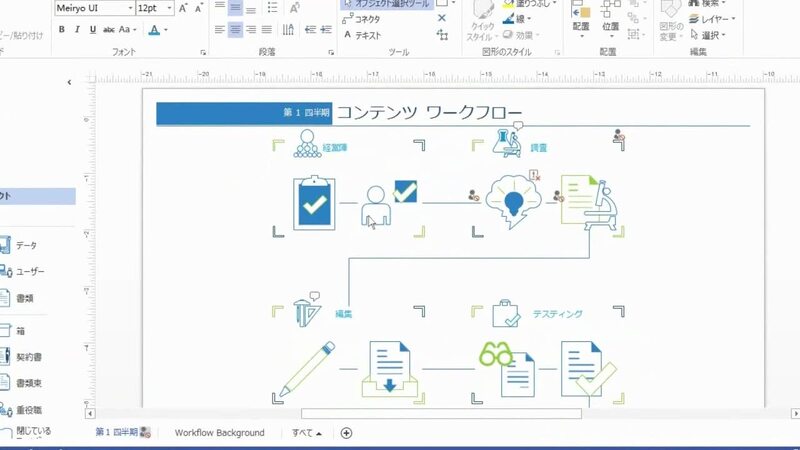This screenshot has height=450, width=800.
Task: Open the 図形のスタイル dialog launcher
Action: 557,52
